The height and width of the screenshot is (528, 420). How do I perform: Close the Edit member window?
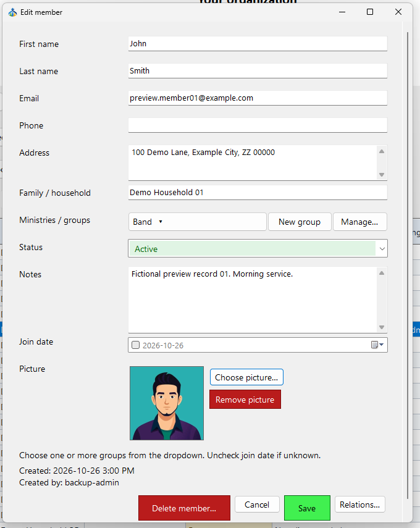click(x=398, y=12)
